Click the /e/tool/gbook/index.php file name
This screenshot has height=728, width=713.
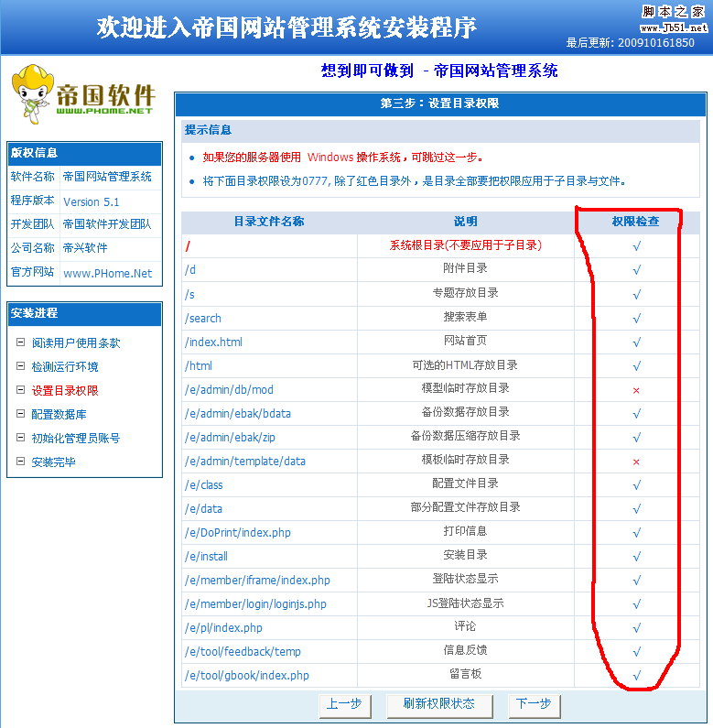coord(247,676)
